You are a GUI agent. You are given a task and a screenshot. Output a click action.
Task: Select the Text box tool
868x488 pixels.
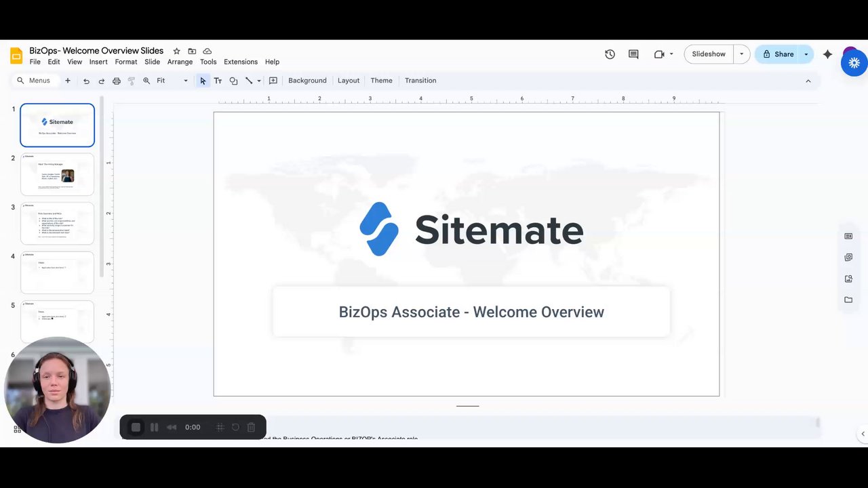pos(218,81)
